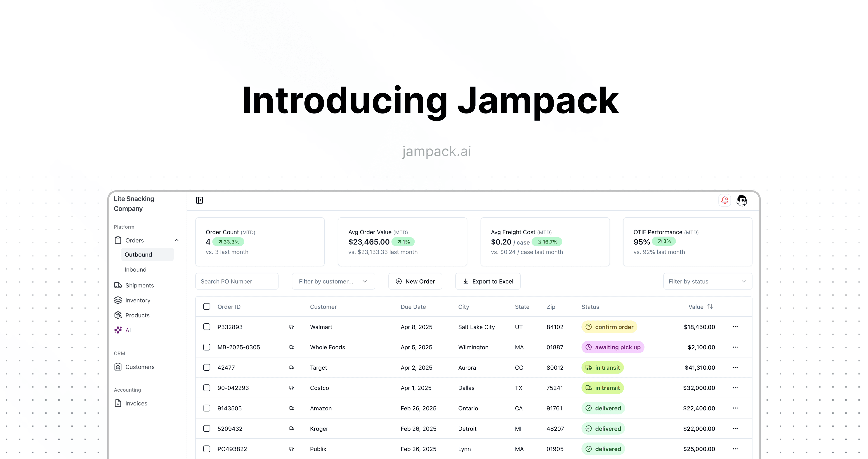Screen dimensions: 868x459
Task: Tick the checkbox for order P332893
Action: (207, 327)
